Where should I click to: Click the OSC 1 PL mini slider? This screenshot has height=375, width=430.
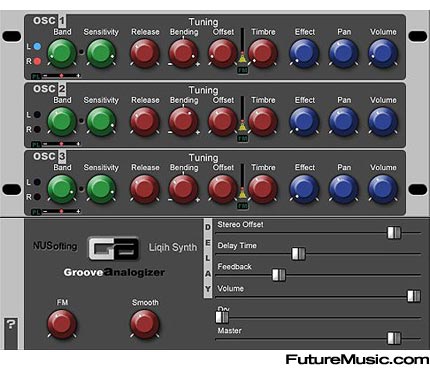pyautogui.click(x=62, y=76)
